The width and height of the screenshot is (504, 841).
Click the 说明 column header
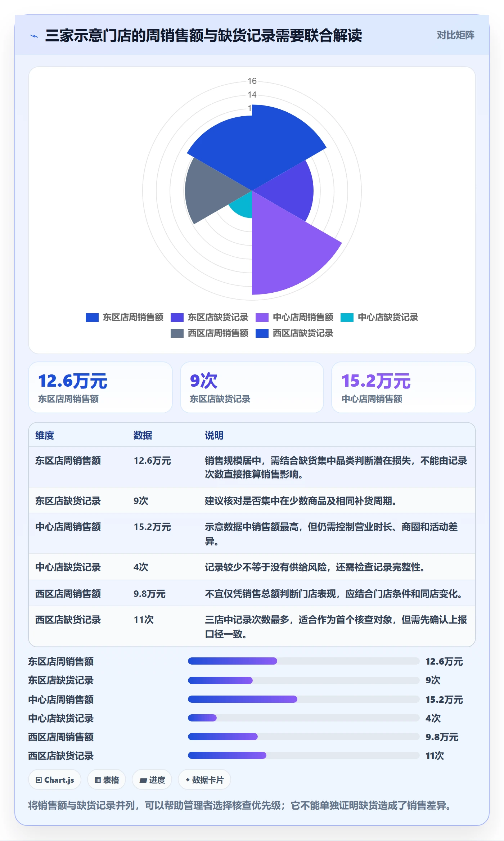[x=214, y=435]
